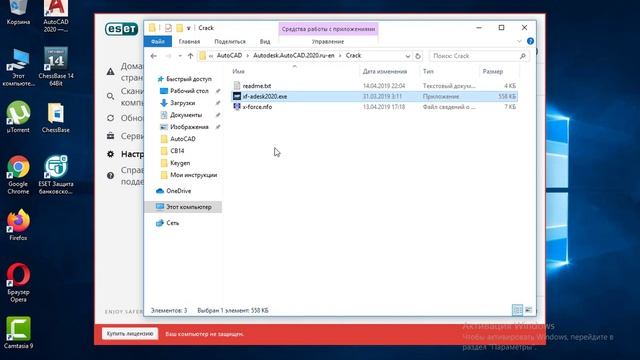Open Документы in navigation pane
The width and height of the screenshot is (640, 360).
186,115
